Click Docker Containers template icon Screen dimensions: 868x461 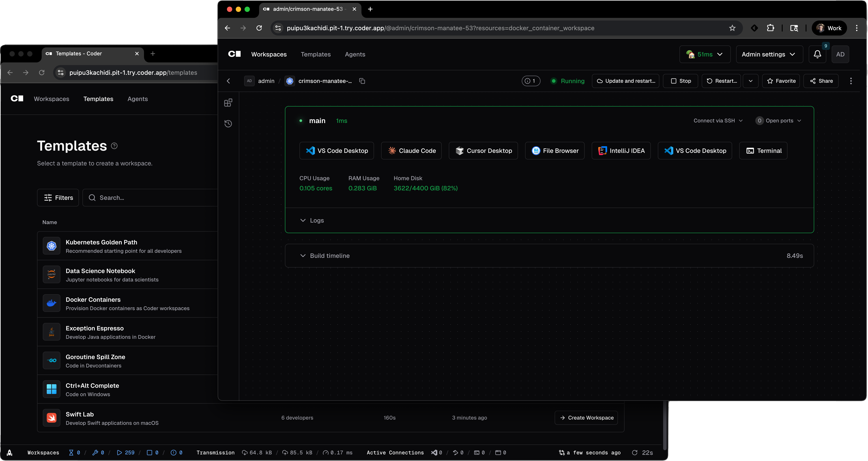point(51,303)
